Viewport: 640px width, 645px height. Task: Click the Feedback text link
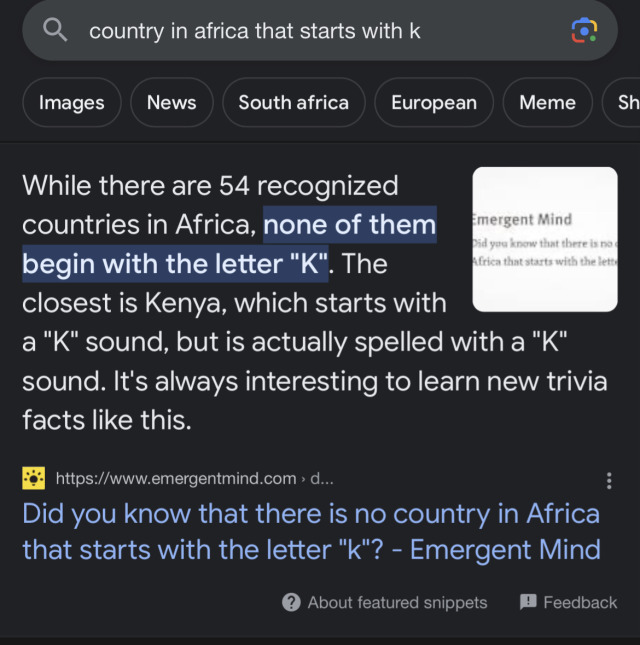coord(580,602)
